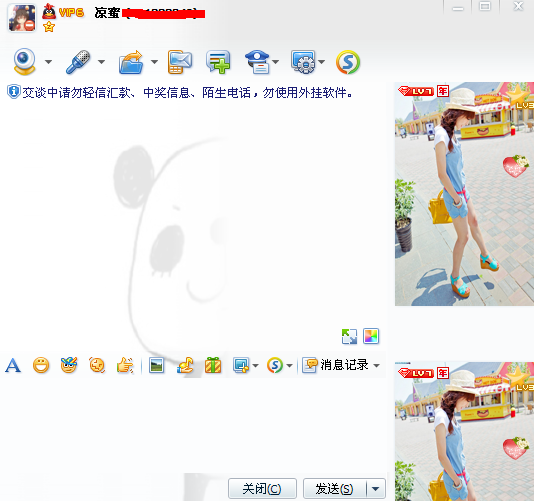
Task: Open remote assistance apps gear icon
Action: [x=303, y=62]
